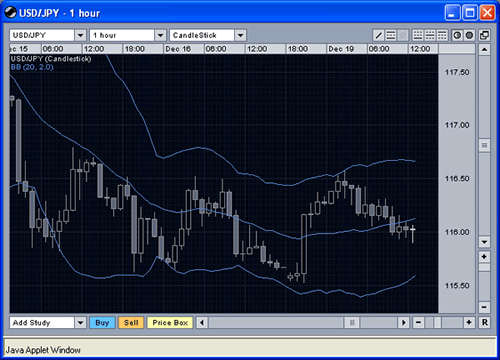Select the horizontal lines drawing tool icon
500x360 pixels.
[391, 35]
